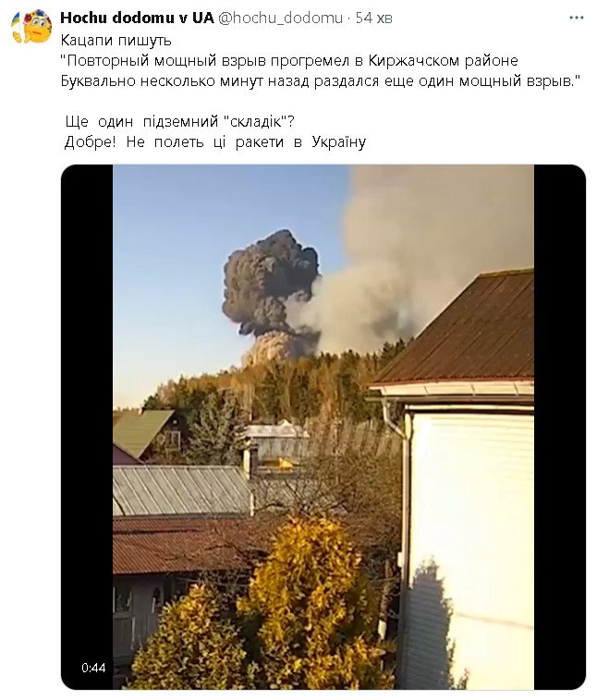Click the line Не полеть ці ракети в Україну

pyautogui.click(x=215, y=142)
